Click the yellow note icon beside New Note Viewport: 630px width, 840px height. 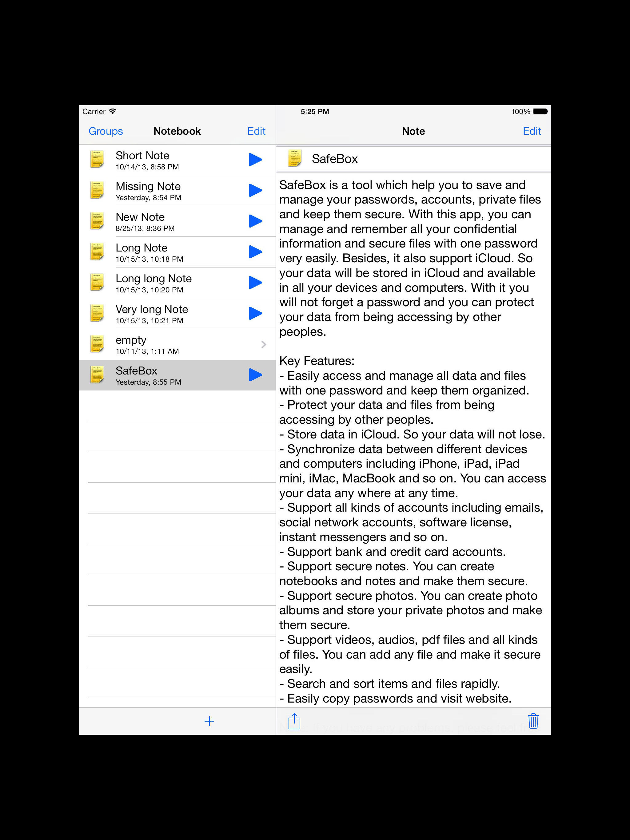click(97, 221)
